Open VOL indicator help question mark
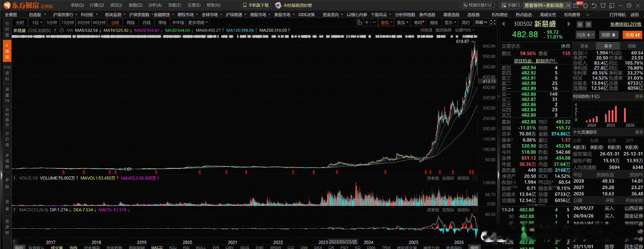Viewport: 644px width, 249px height. [x=14, y=178]
